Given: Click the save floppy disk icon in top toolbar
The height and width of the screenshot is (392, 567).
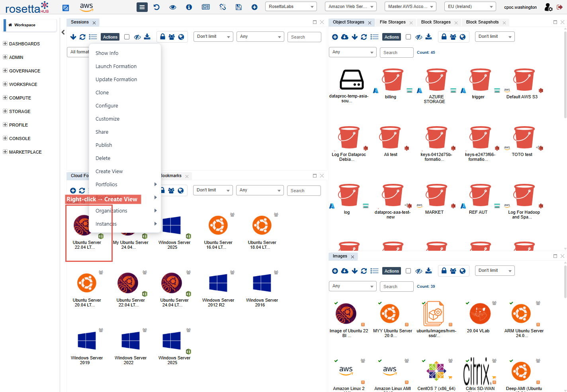Looking at the screenshot, I should pyautogui.click(x=239, y=7).
